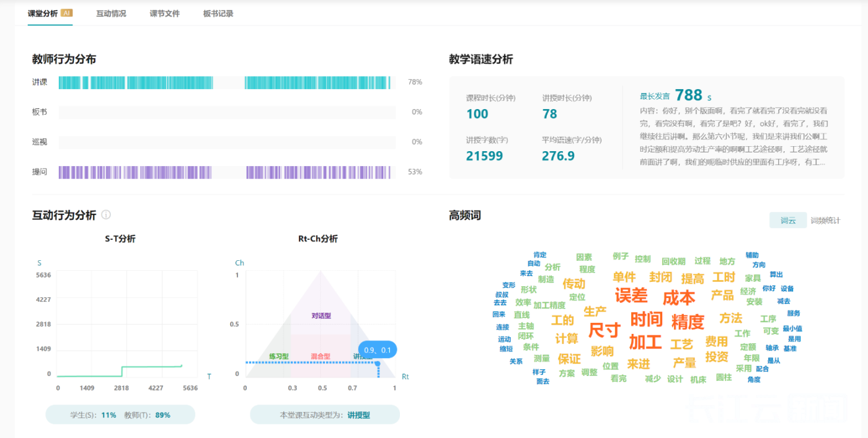Click the empty 板书 behavior bar
The image size is (868, 438).
[x=227, y=112]
